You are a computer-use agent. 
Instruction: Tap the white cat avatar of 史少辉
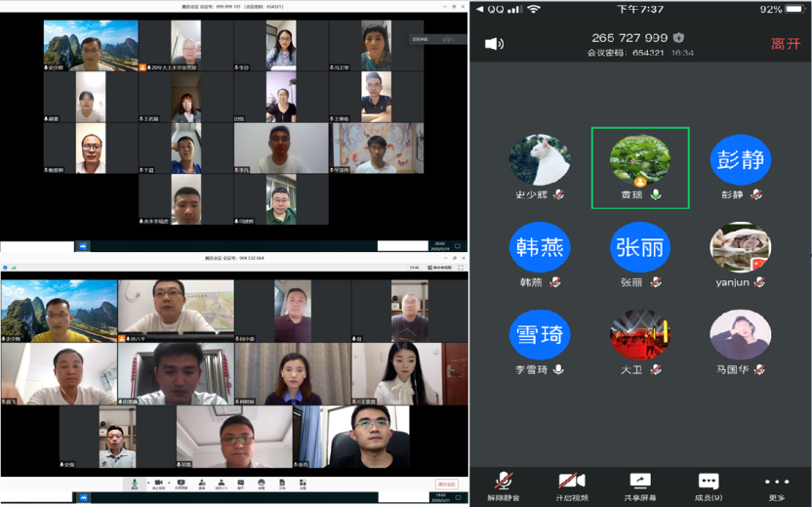(540, 160)
